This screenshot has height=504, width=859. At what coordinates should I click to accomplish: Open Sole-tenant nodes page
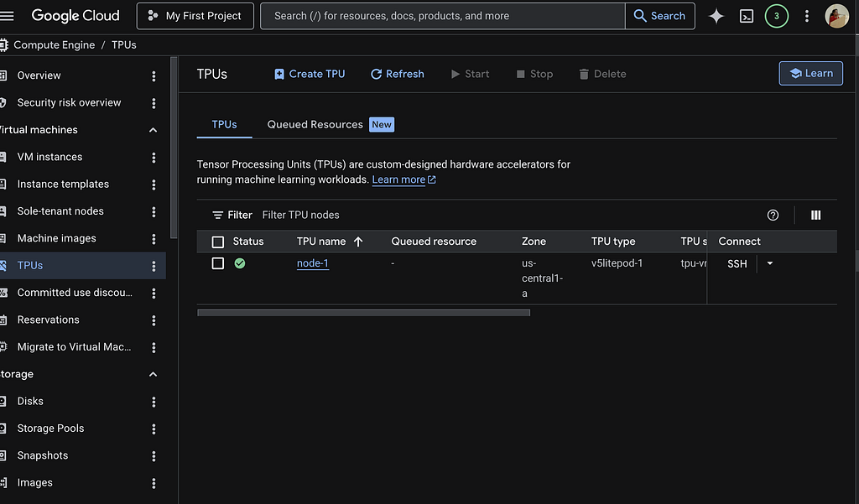60,211
